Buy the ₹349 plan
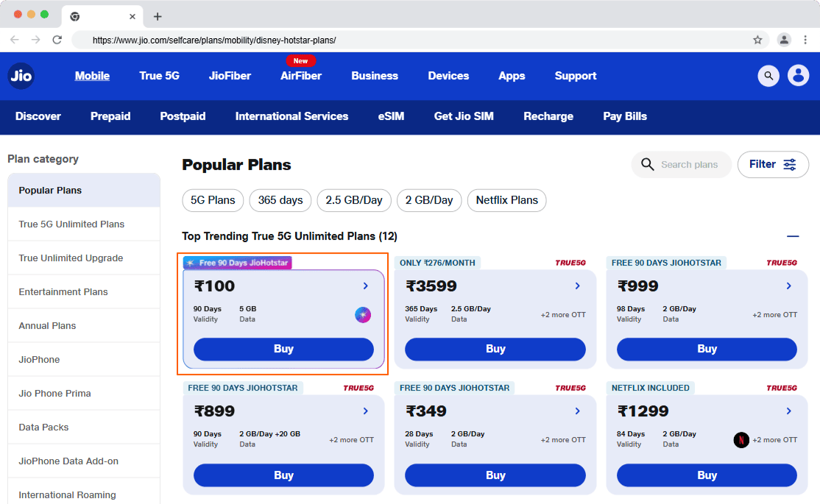820x504 pixels. point(495,475)
